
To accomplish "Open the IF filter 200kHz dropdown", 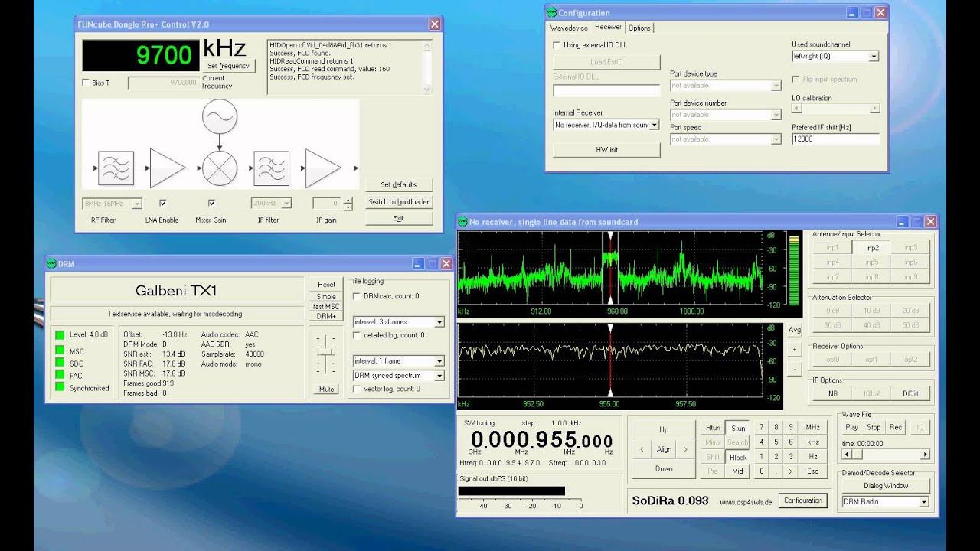I will [x=287, y=204].
